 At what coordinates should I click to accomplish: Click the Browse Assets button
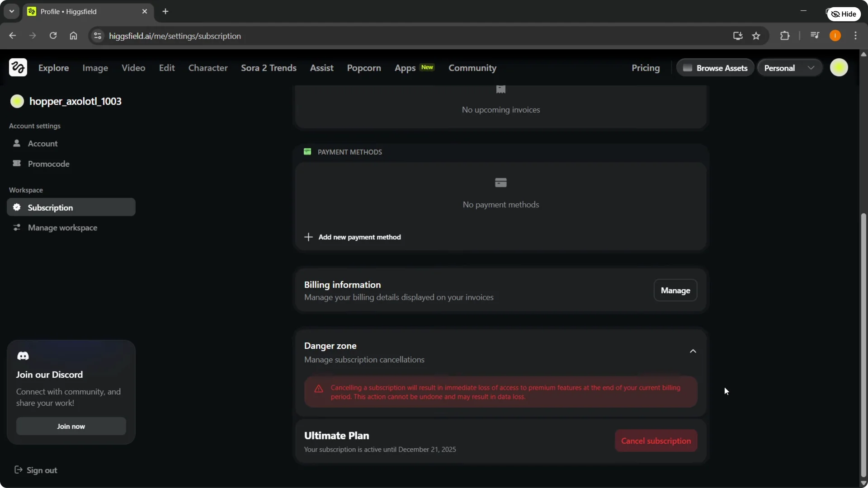click(x=716, y=67)
